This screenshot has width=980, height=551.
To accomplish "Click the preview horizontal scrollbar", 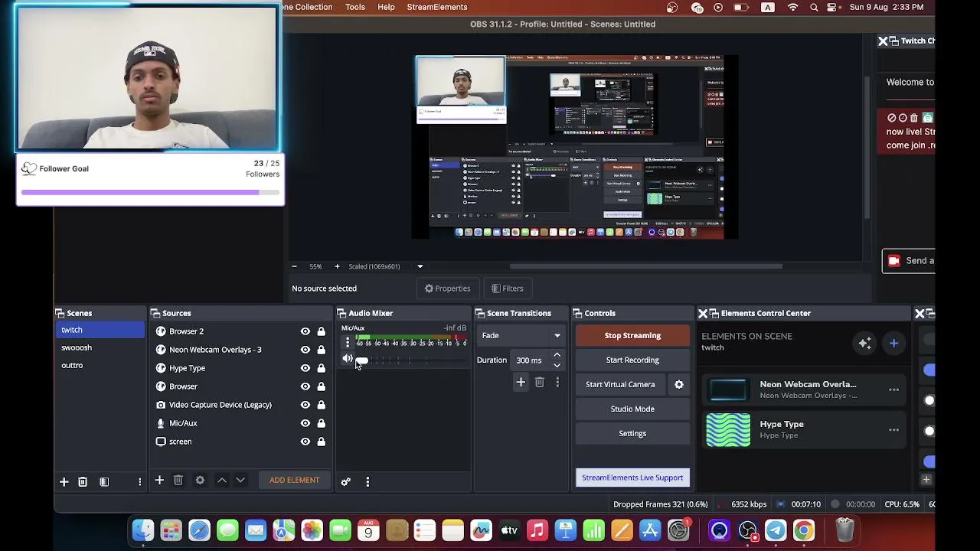I will [x=645, y=266].
